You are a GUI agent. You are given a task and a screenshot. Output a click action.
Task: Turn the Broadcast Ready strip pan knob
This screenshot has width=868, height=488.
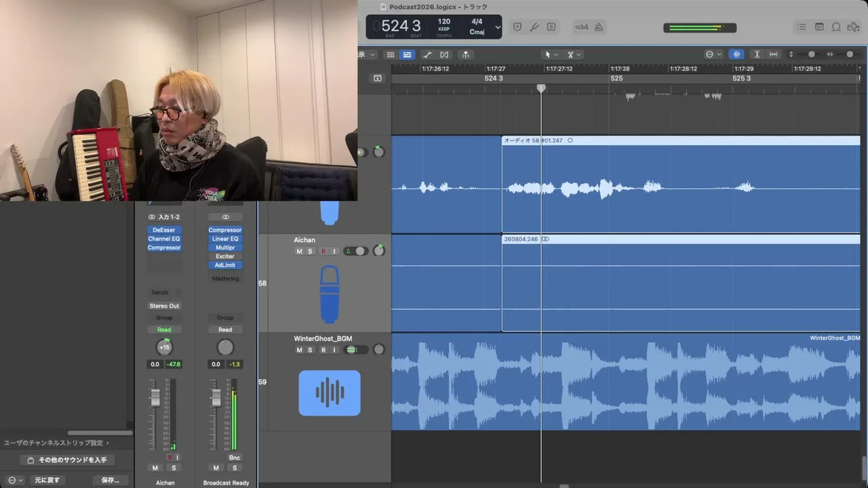click(x=225, y=348)
